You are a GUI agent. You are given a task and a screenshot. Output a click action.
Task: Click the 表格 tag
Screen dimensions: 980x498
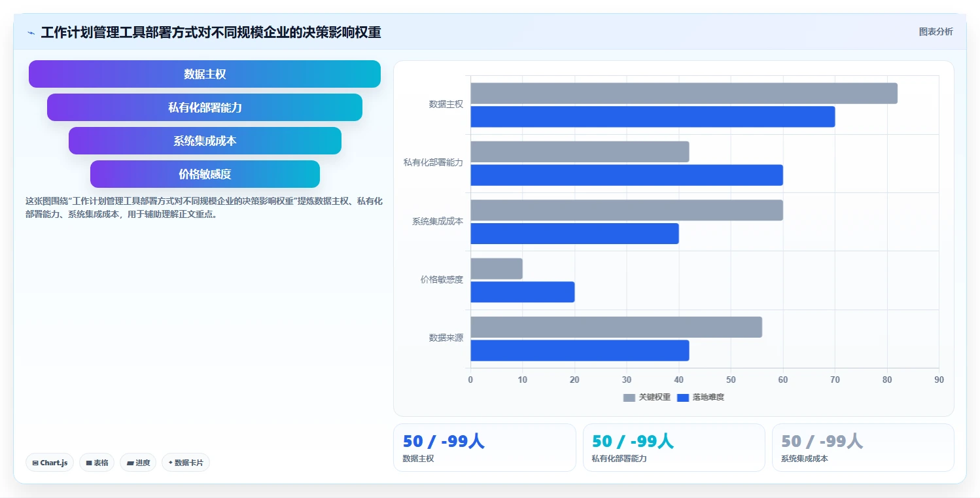97,463
